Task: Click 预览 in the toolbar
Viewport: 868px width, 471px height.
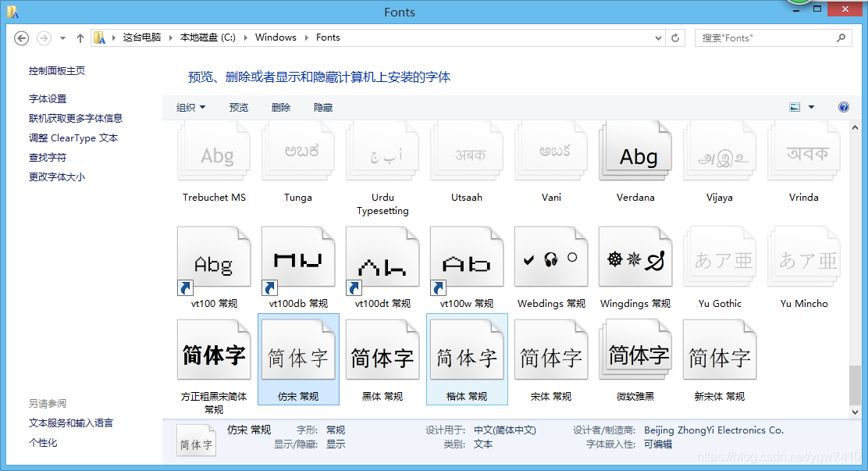Action: click(x=239, y=108)
